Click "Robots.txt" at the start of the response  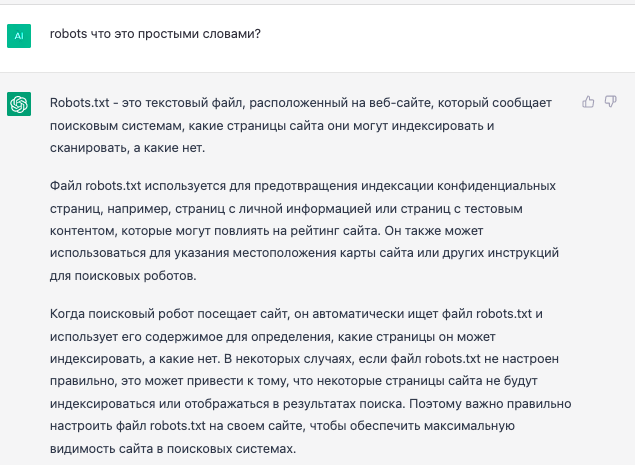click(79, 102)
